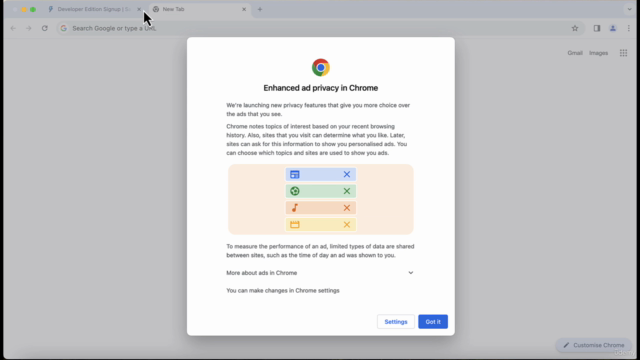Click the football topic icon
The width and height of the screenshot is (640, 360).
click(x=295, y=191)
